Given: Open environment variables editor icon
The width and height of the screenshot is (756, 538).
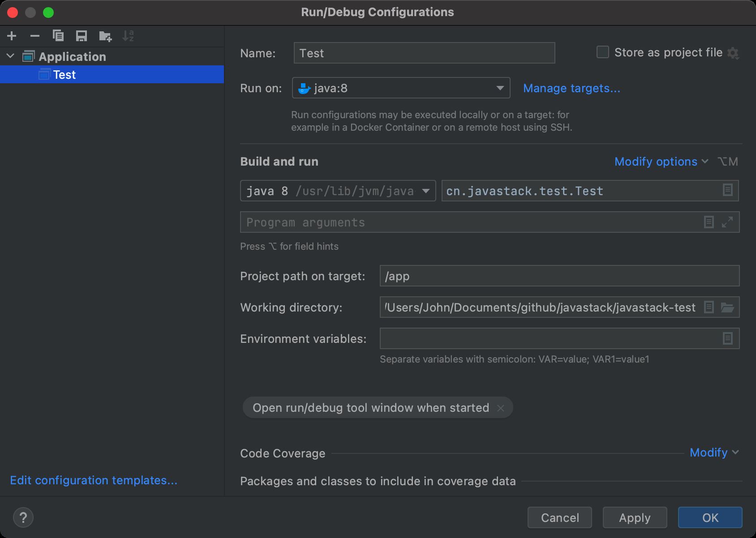Looking at the screenshot, I should tap(728, 338).
